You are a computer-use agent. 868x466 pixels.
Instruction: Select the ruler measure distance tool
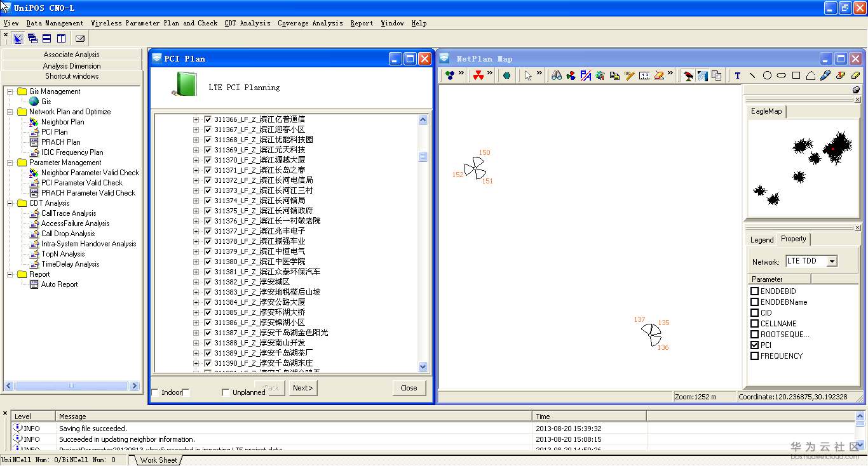pyautogui.click(x=629, y=76)
